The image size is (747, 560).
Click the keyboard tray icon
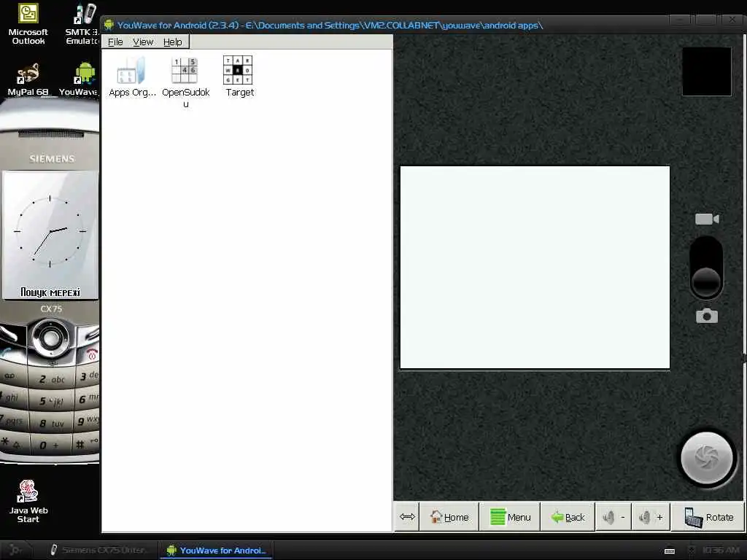point(670,551)
